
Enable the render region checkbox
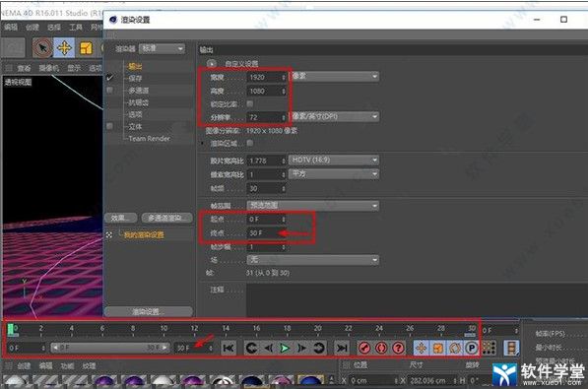250,143
